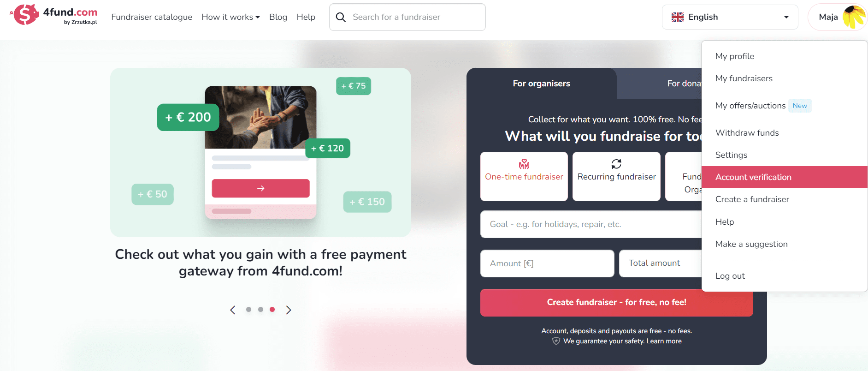Open the English language dropdown
Screen dimensions: 868x371
tap(730, 17)
